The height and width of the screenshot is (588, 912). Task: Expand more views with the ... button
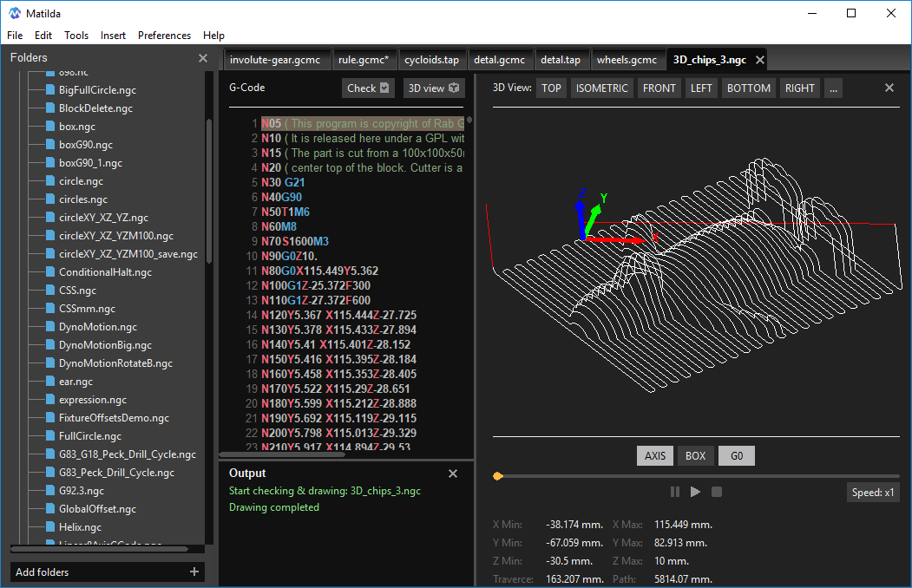click(834, 88)
